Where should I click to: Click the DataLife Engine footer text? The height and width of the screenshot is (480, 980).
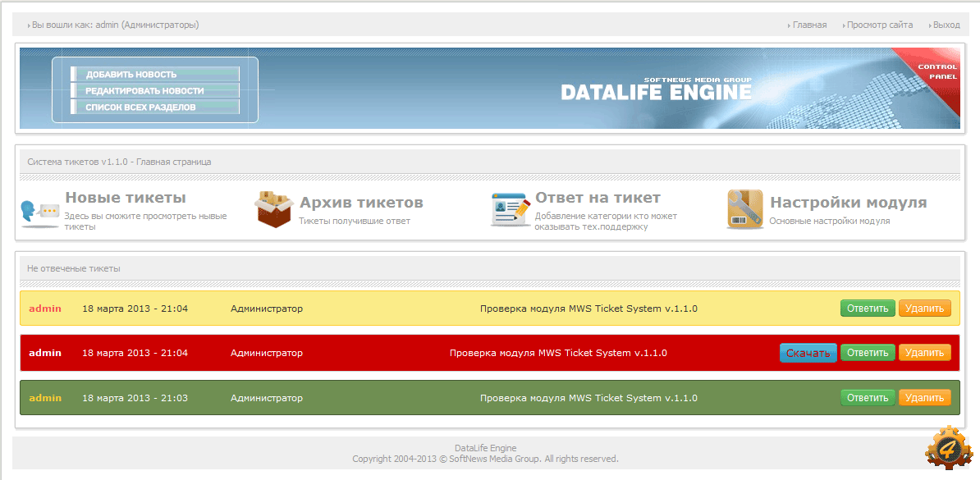coord(486,448)
